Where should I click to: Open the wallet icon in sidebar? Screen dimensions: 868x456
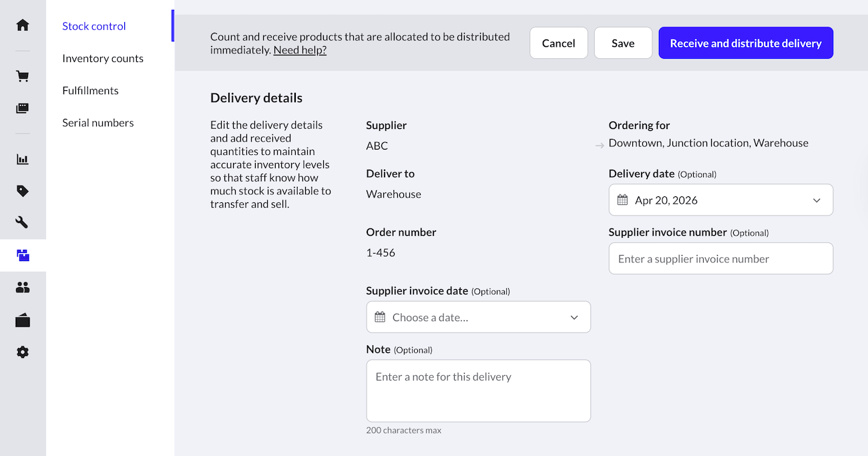(23, 320)
